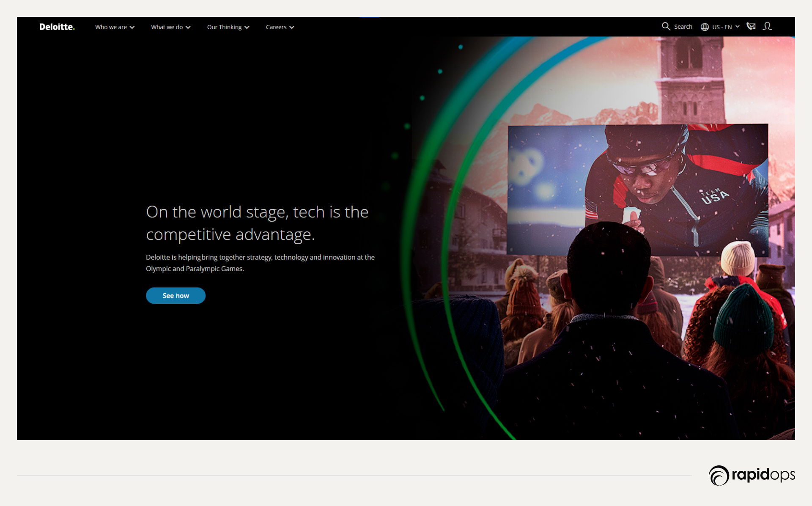This screenshot has height=506, width=812.
Task: Click the Search label in the header
Action: point(683,27)
